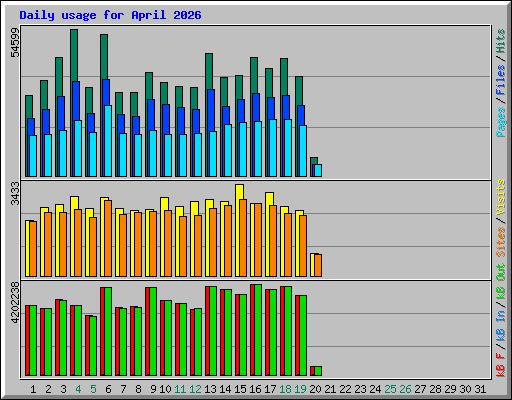The height and width of the screenshot is (400, 512).
Task: Click the 3433 axis value label
Action: tap(15, 193)
